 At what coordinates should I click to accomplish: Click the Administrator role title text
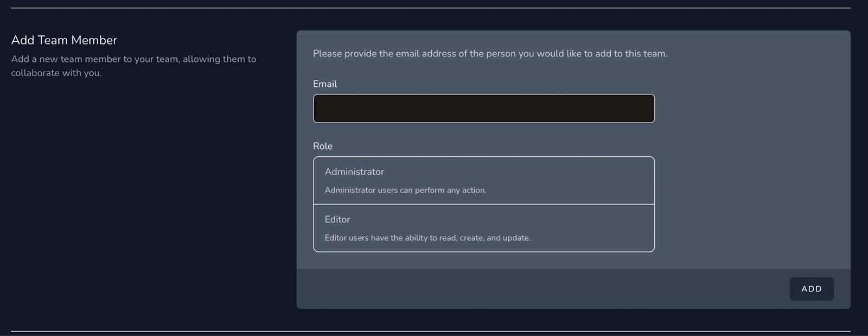click(x=354, y=172)
